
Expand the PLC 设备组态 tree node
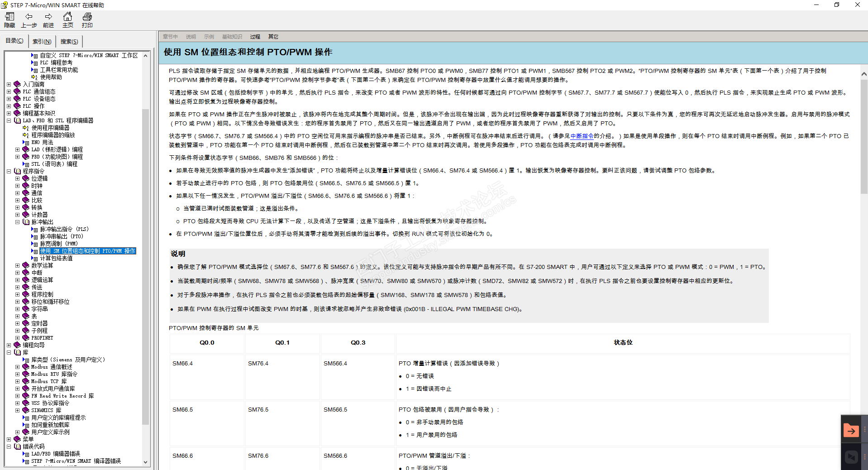click(x=9, y=99)
